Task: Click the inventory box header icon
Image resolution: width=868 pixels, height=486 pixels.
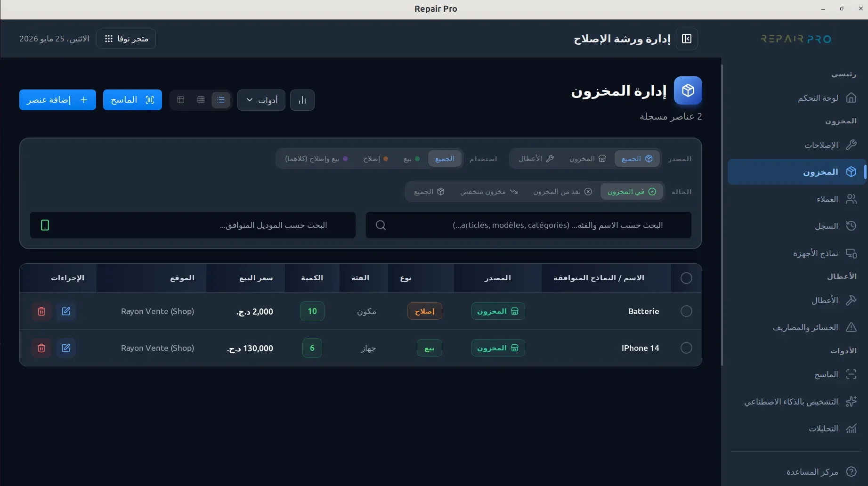Action: 688,90
